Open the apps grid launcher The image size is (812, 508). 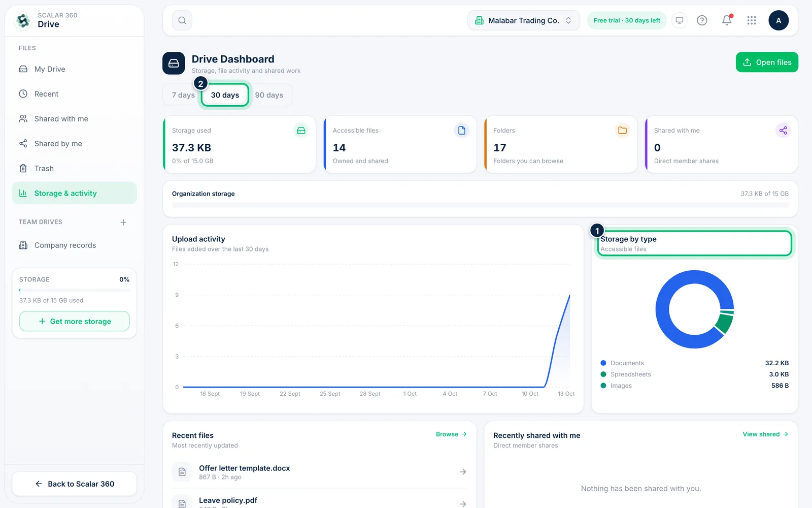[x=752, y=20]
